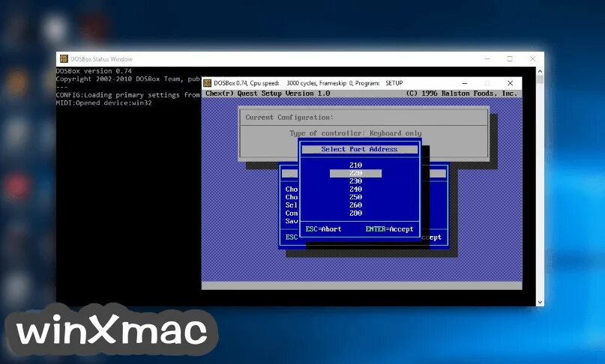605x364 pixels.
Task: Minimize the DOSBox SETUP window
Action: (x=465, y=83)
